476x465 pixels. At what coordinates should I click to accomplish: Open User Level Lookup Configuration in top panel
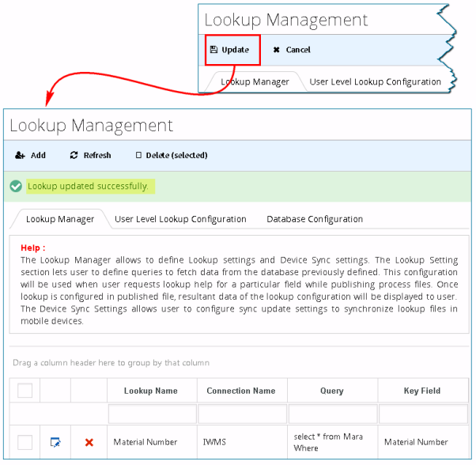pos(375,81)
